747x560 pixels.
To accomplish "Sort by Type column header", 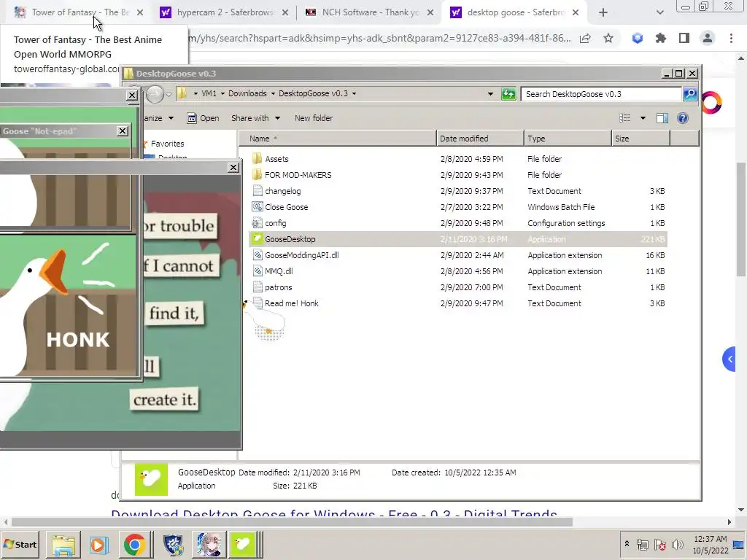I will coord(568,139).
